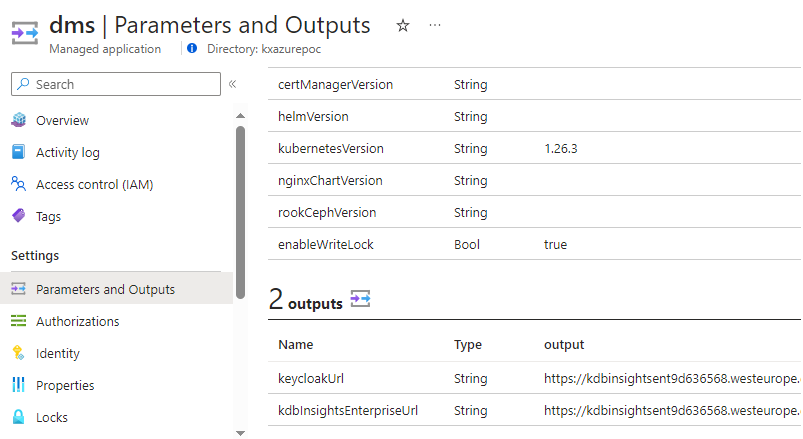Click the outputs section arrows icon
This screenshot has height=439, width=803.
click(360, 299)
